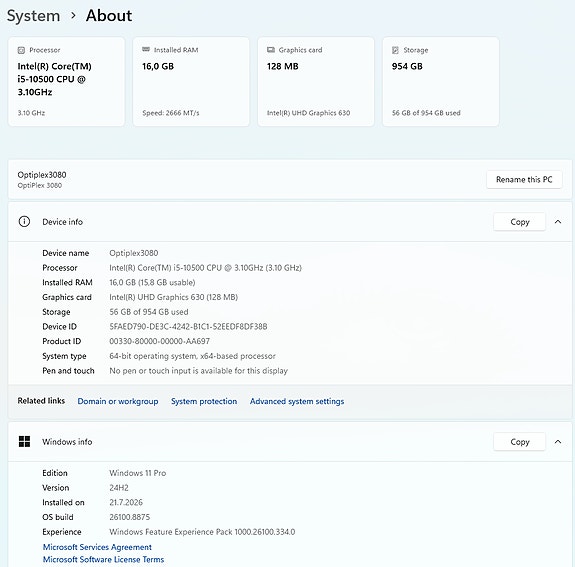Image resolution: width=575 pixels, height=567 pixels.
Task: Copy the Device info details
Action: point(520,222)
